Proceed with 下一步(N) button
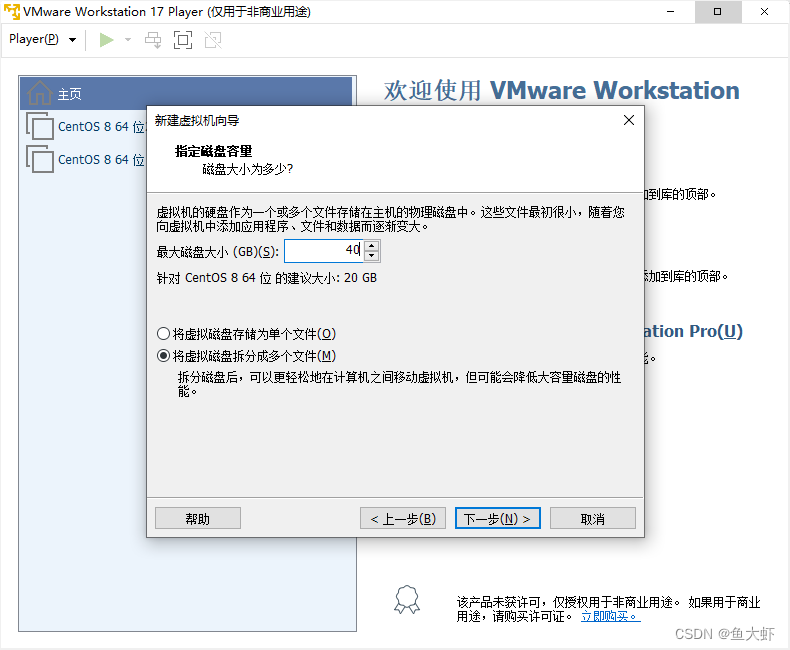 pyautogui.click(x=497, y=518)
